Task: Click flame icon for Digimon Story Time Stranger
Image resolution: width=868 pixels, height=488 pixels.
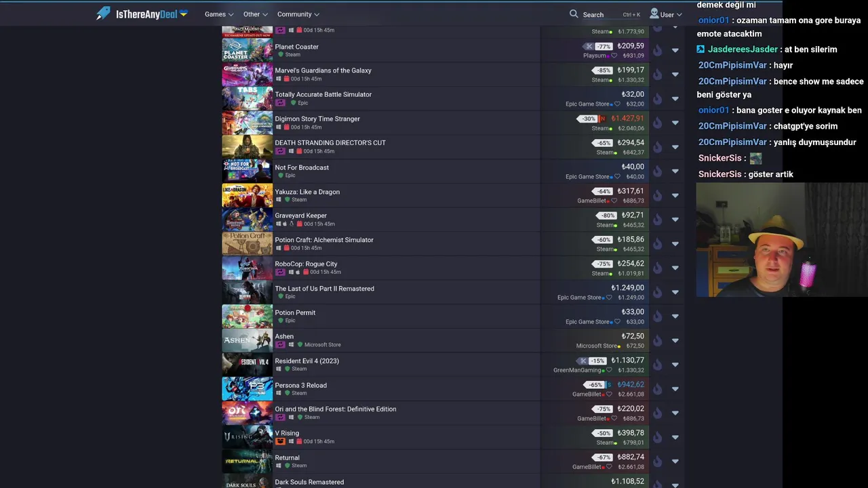Action: coord(657,123)
